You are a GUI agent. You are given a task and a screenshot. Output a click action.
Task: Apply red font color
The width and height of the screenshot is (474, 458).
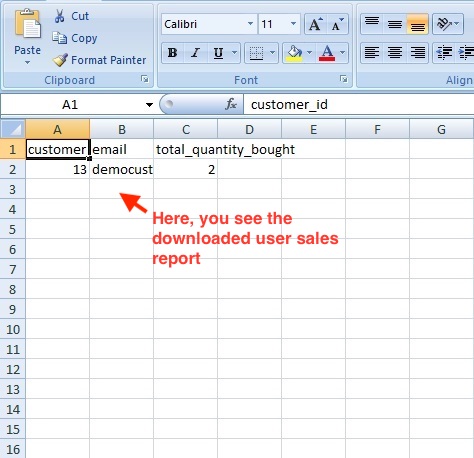(327, 53)
